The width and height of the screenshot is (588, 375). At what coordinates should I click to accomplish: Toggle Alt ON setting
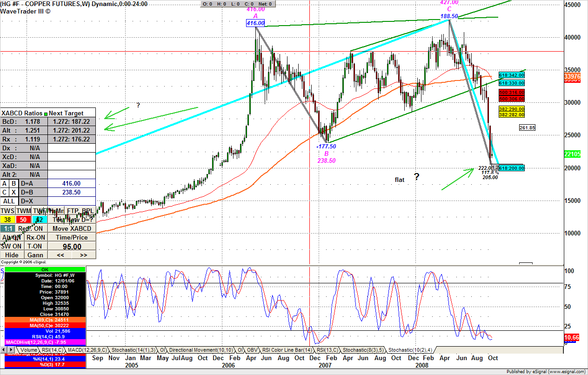(12, 237)
